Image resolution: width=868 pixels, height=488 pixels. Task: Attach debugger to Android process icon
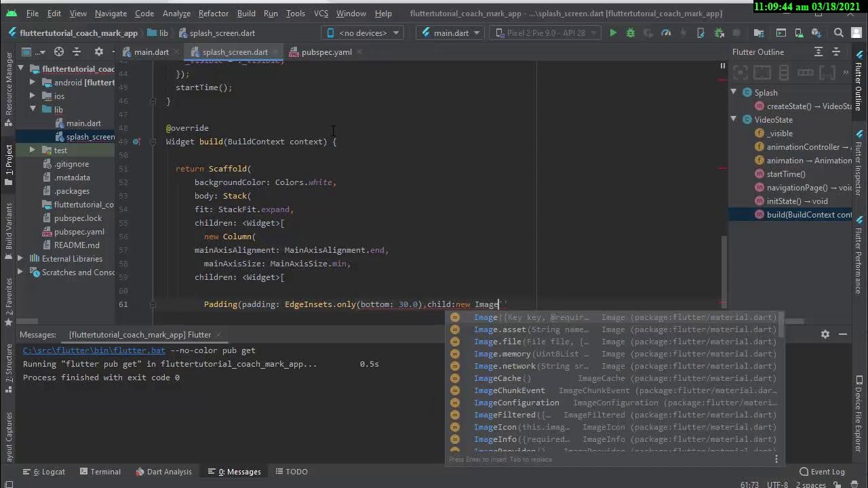tap(719, 33)
